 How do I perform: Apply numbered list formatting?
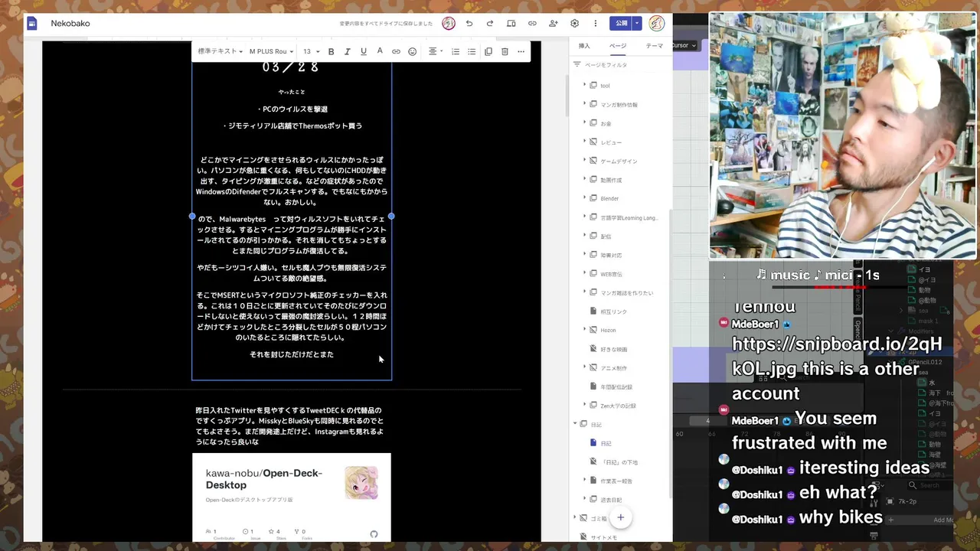(456, 51)
